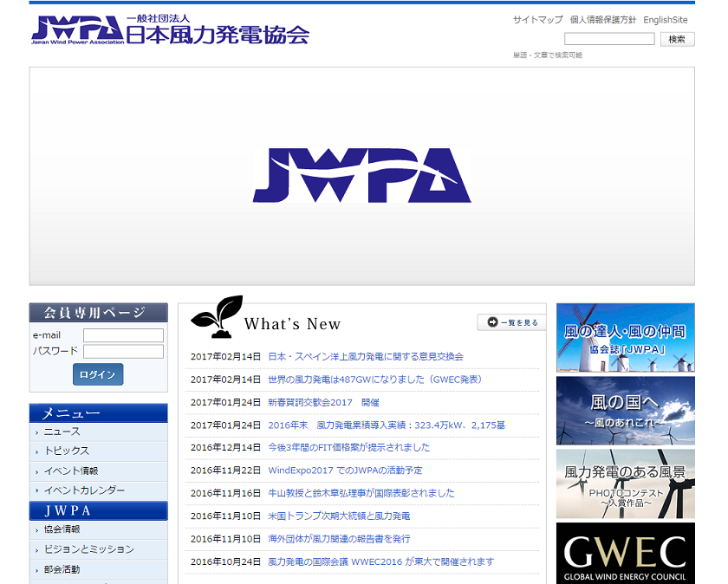The height and width of the screenshot is (584, 728).
Task: Click the 単語・文章で検索可能 hint text
Action: point(548,55)
